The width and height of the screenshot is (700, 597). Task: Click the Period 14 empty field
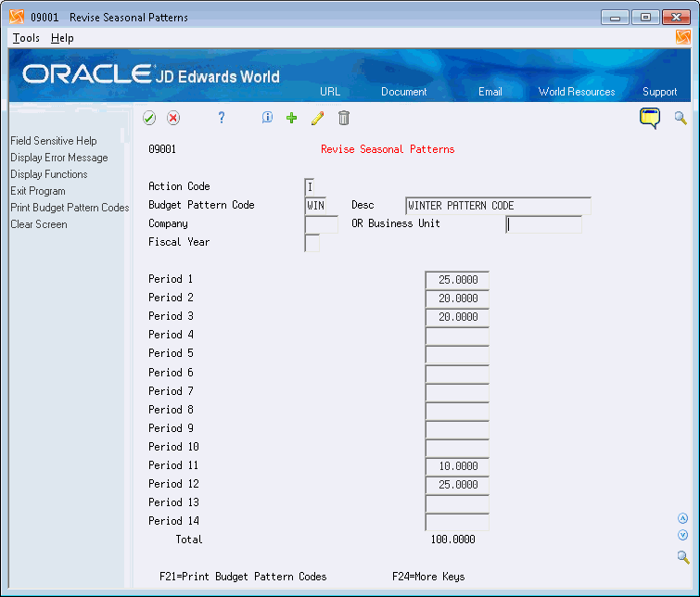pos(457,523)
